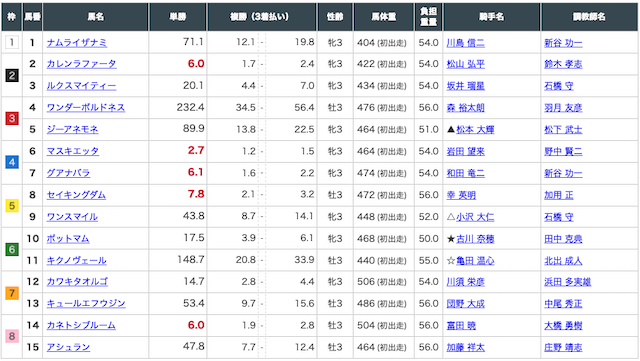The width and height of the screenshot is (640, 361).
Task: Click the red frame 3 badge
Action: coord(12,119)
